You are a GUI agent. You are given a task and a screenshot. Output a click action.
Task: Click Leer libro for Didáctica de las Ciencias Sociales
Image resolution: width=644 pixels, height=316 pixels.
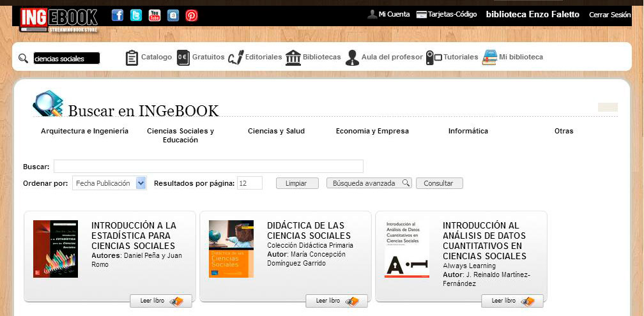click(337, 301)
